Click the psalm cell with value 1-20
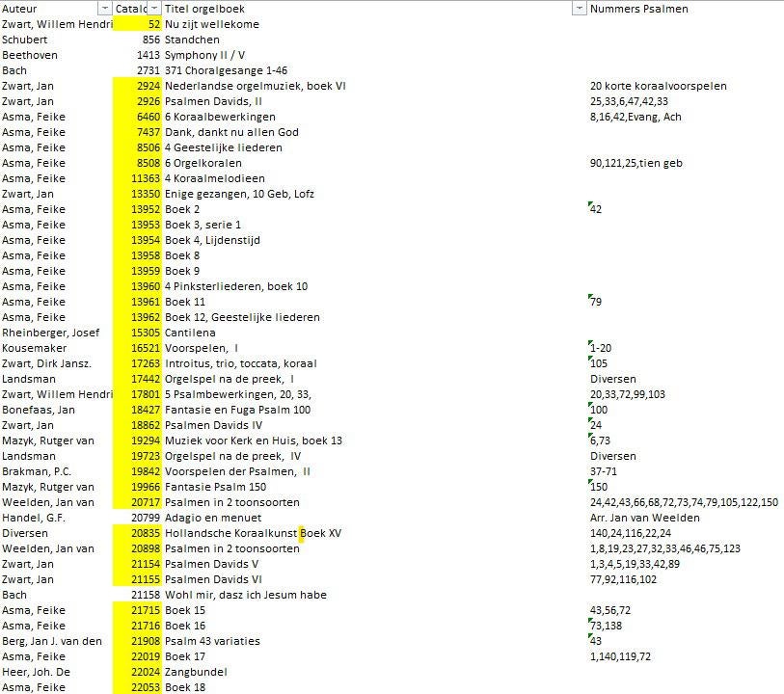The width and height of the screenshot is (784, 694). [601, 348]
